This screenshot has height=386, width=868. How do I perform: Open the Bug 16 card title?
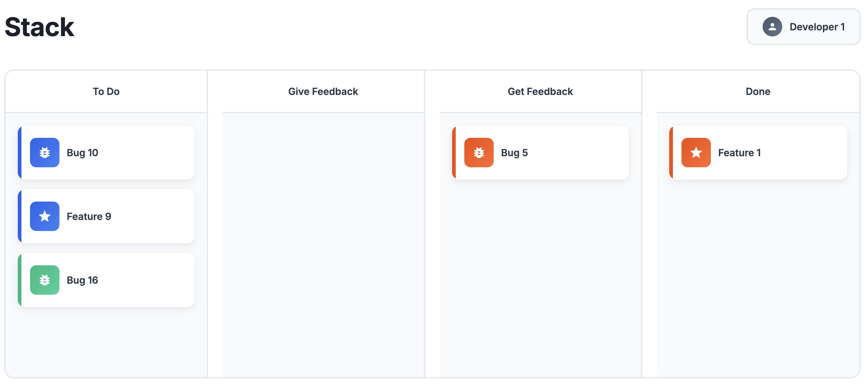(x=82, y=280)
